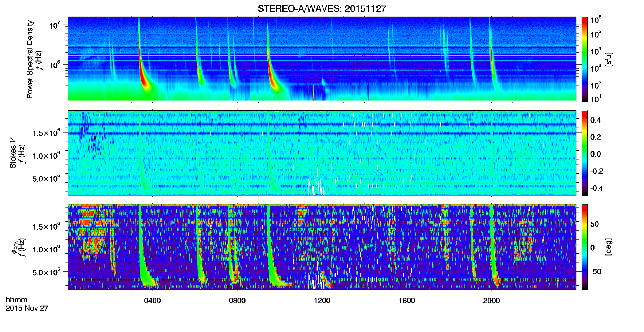Image resolution: width=644 pixels, height=332 pixels.
Task: Click the [deg] unit label
Action: [609, 247]
